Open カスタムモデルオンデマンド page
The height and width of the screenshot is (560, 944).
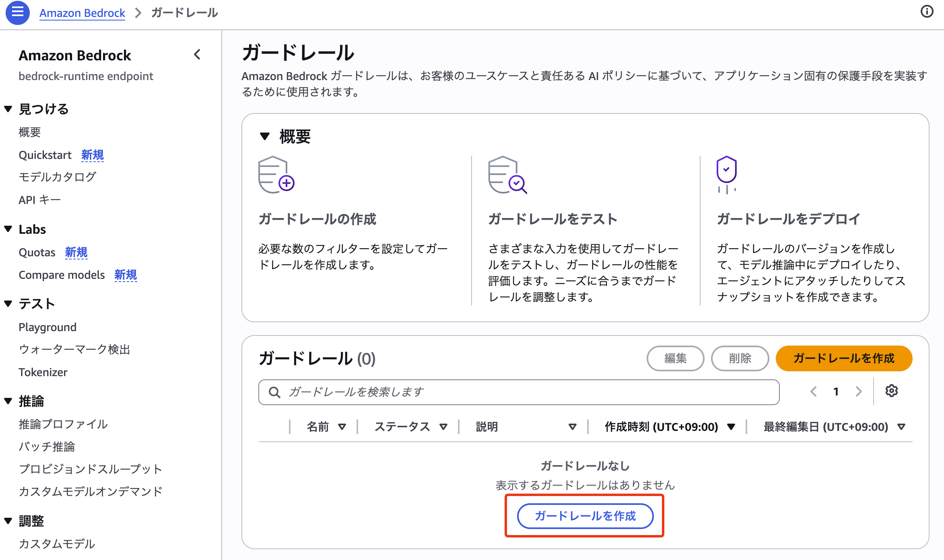91,491
